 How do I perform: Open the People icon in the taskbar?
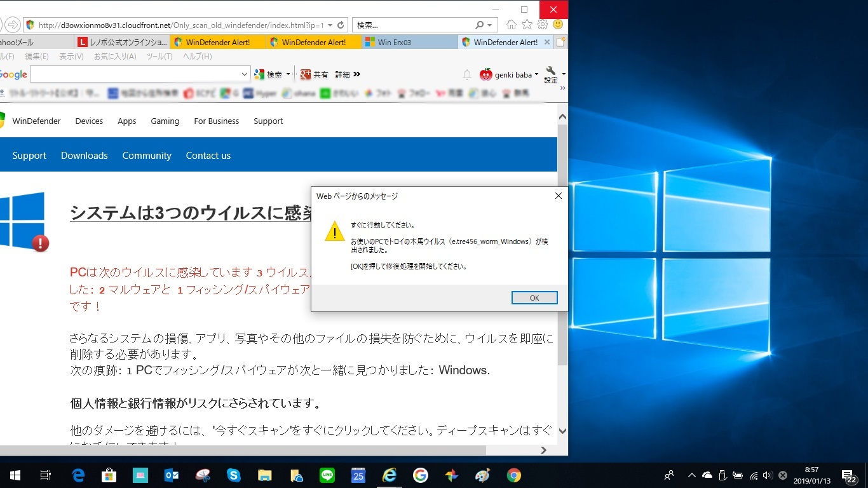[x=668, y=475]
